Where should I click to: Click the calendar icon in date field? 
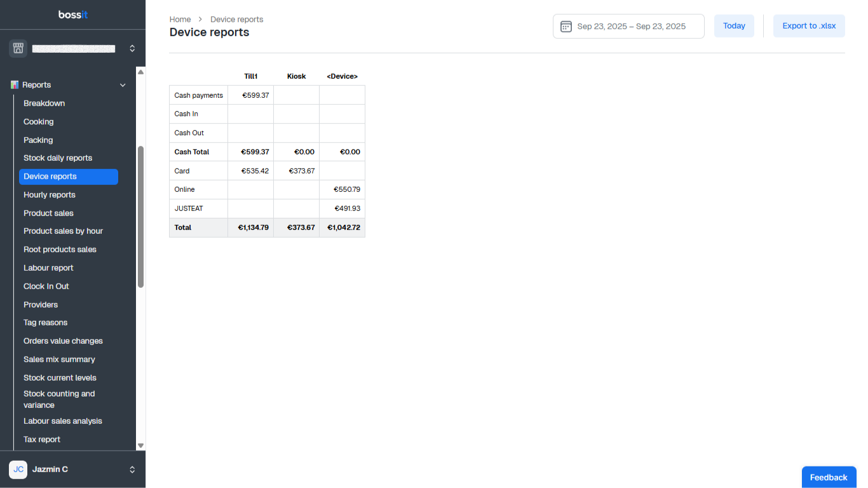tap(566, 27)
